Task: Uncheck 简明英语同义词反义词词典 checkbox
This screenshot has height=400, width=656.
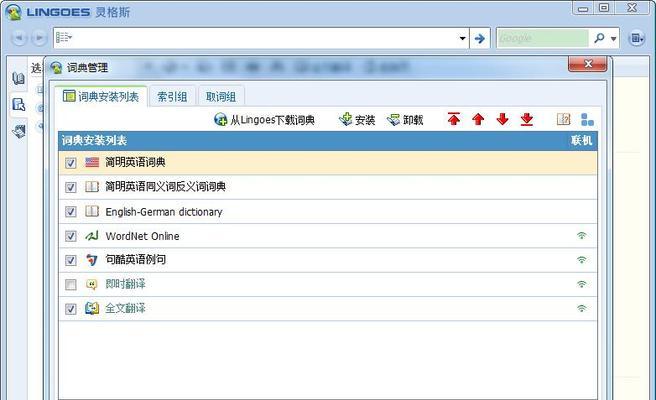Action: [71, 187]
